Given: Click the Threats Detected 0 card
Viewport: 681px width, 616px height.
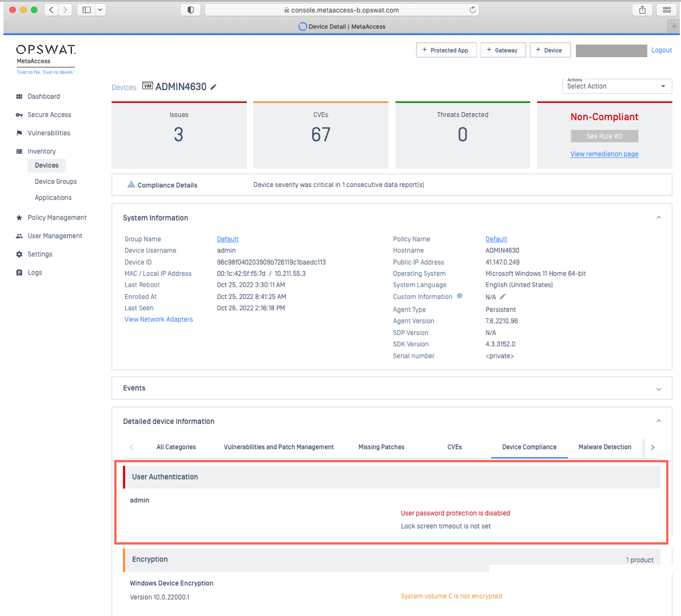Looking at the screenshot, I should pos(463,135).
